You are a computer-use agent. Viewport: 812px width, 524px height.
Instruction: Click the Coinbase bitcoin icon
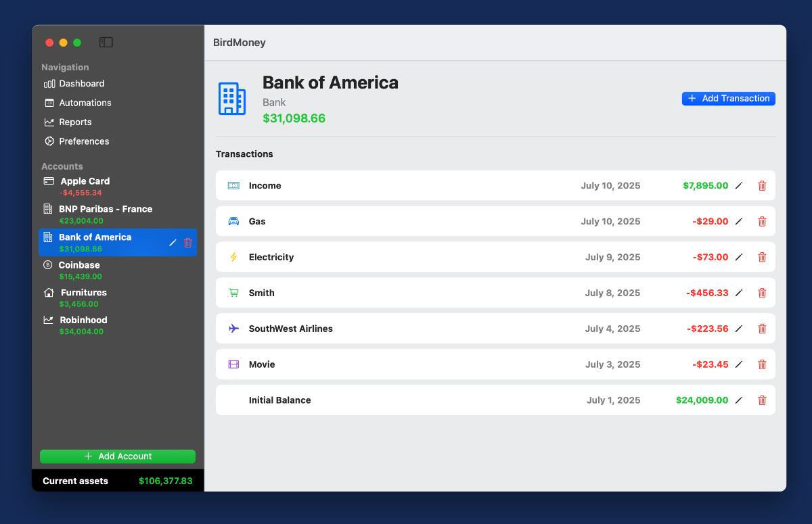pos(48,265)
